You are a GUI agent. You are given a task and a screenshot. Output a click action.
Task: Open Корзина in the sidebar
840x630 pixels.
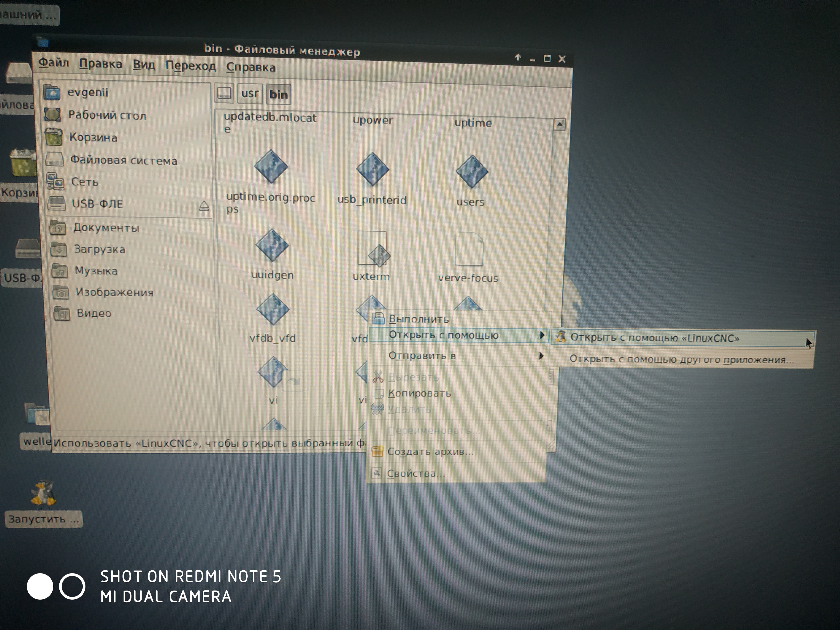(x=93, y=138)
